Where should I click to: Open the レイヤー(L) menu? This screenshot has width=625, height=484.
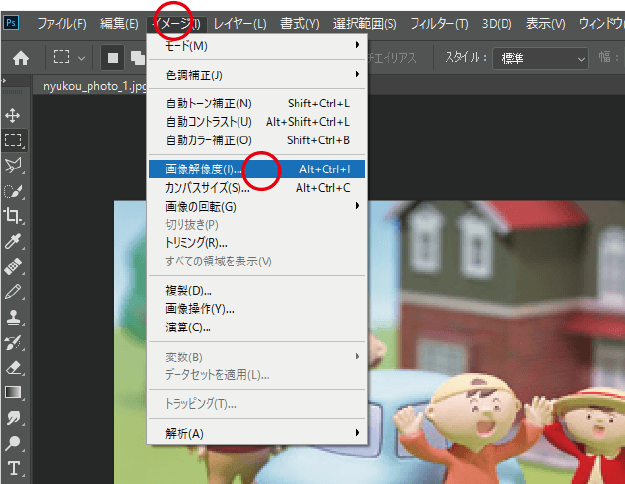[x=240, y=24]
